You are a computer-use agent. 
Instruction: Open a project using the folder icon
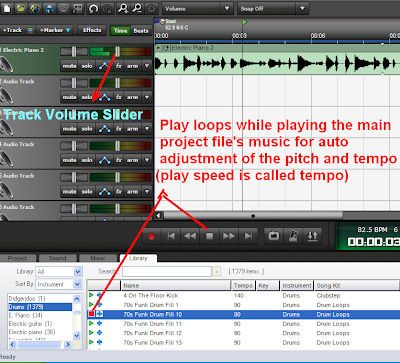[x=21, y=8]
